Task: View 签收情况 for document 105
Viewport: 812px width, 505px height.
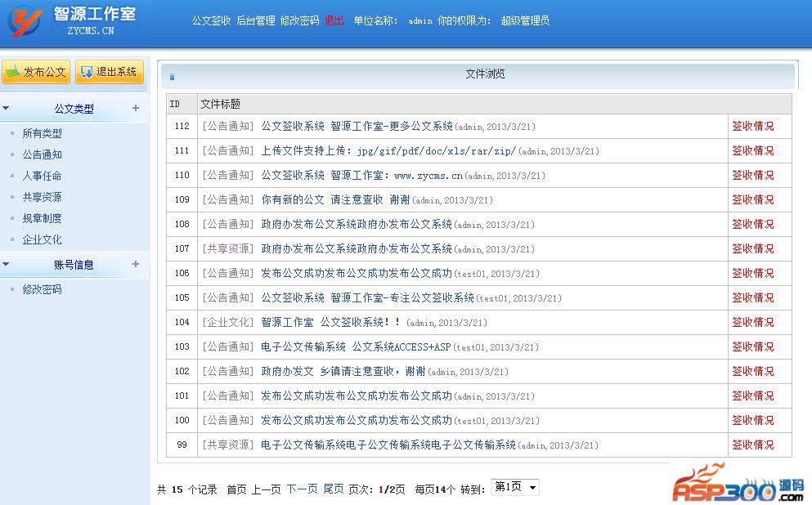Action: 753,298
